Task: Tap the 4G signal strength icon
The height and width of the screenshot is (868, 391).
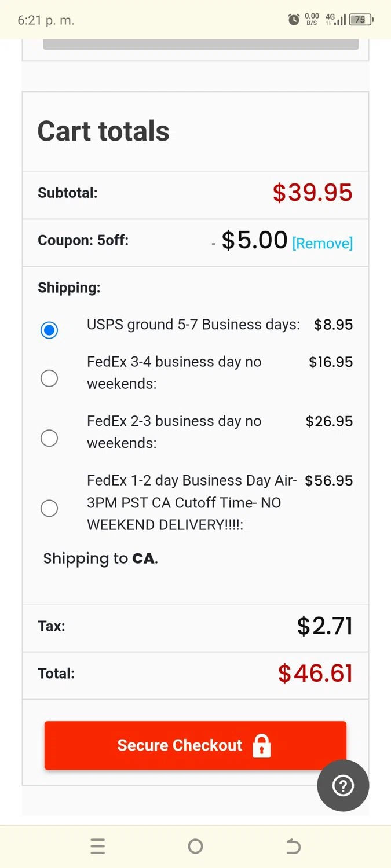Action: point(336,20)
